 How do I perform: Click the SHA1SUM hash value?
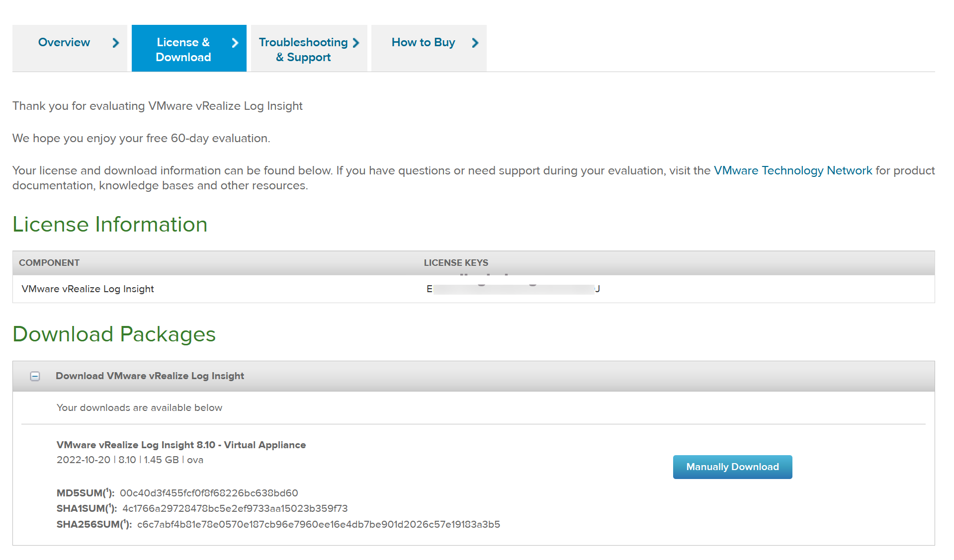tap(235, 508)
